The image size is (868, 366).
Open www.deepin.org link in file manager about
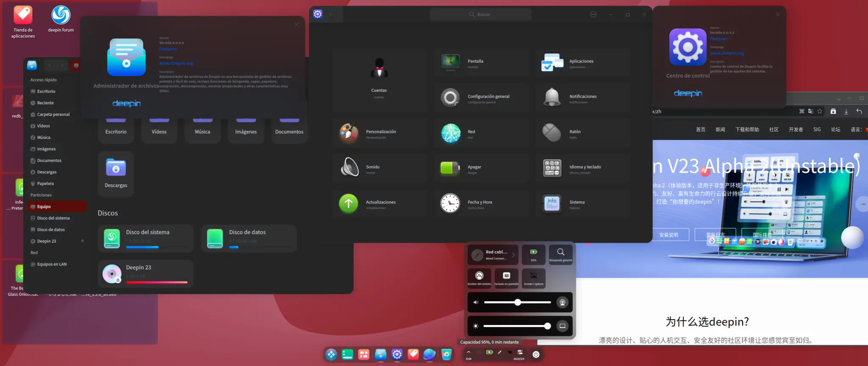pyautogui.click(x=176, y=63)
